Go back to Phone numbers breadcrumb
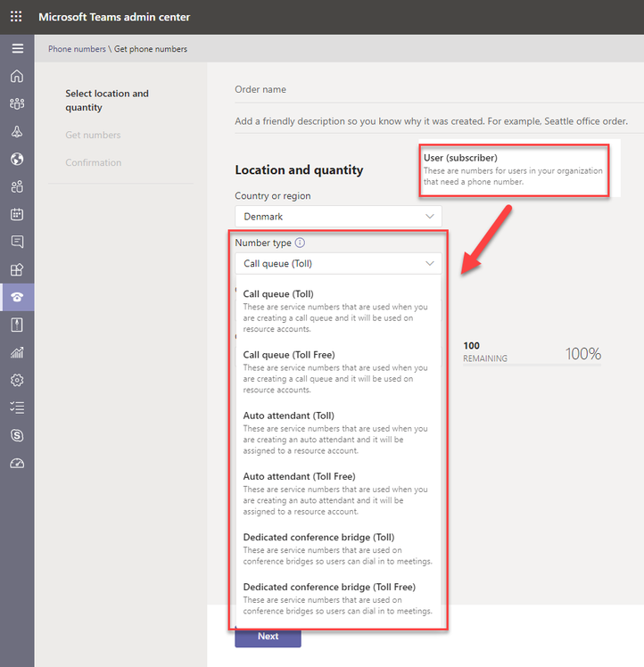This screenshot has width=644, height=667. 77,49
